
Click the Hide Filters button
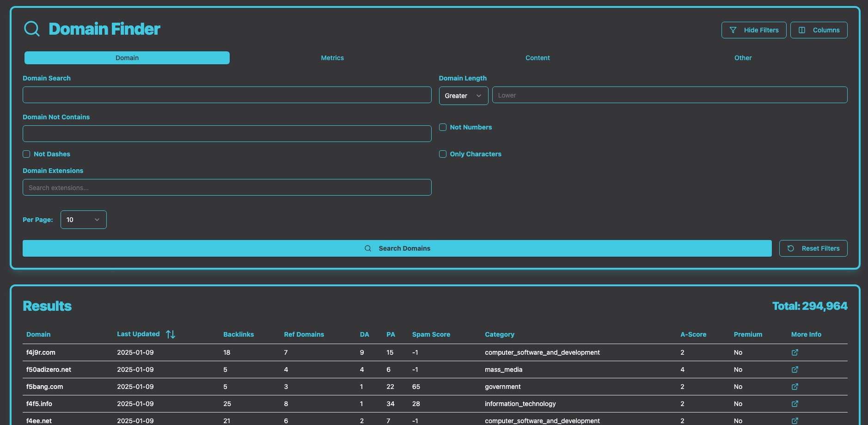click(x=754, y=30)
